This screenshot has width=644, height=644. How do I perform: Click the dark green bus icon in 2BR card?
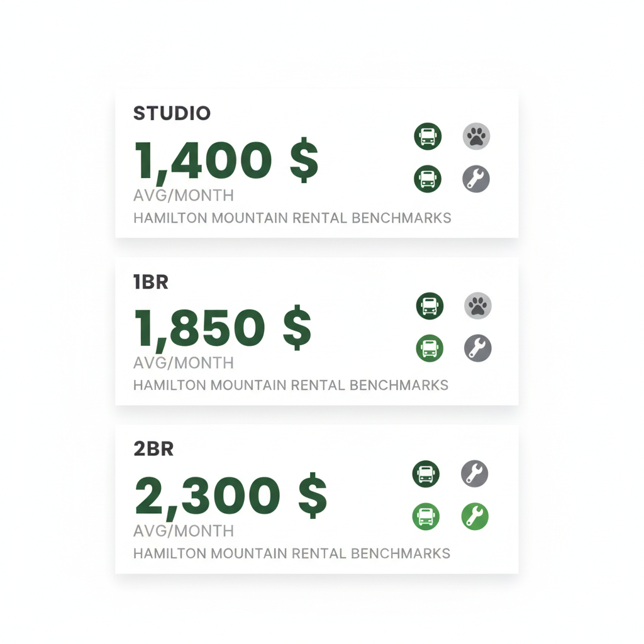point(426,474)
